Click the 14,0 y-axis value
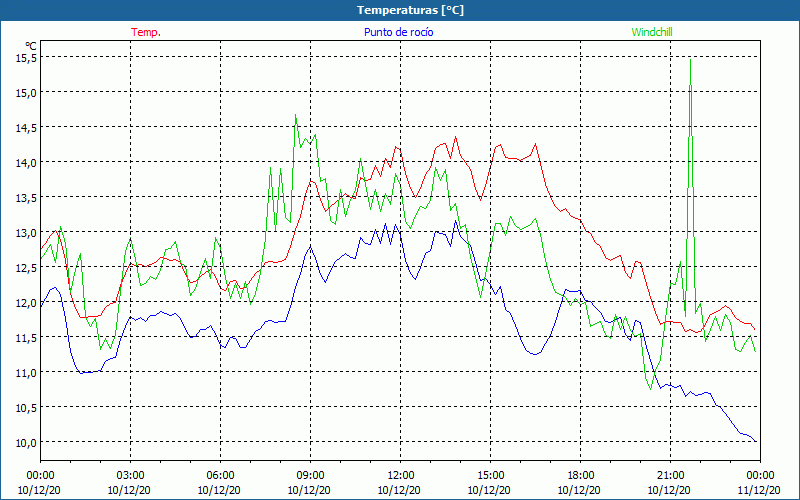Screen dimensions: 800x500 point(26,163)
